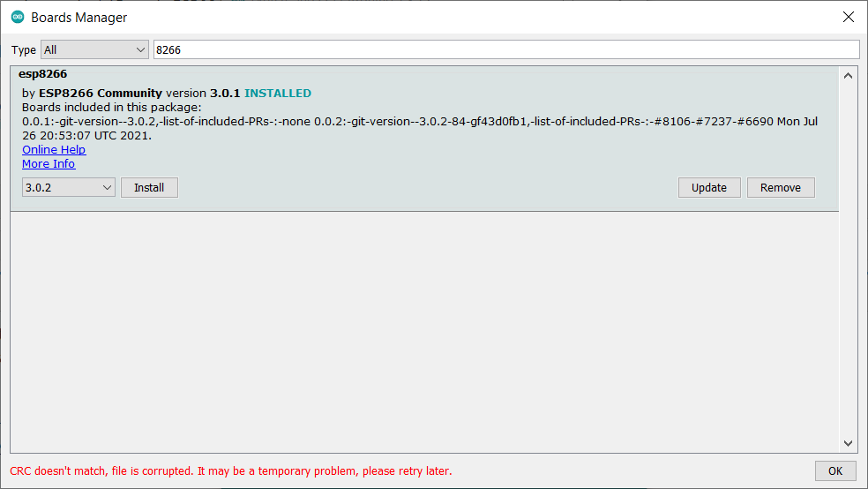This screenshot has height=489, width=868.
Task: Open the More Info link
Action: [49, 164]
